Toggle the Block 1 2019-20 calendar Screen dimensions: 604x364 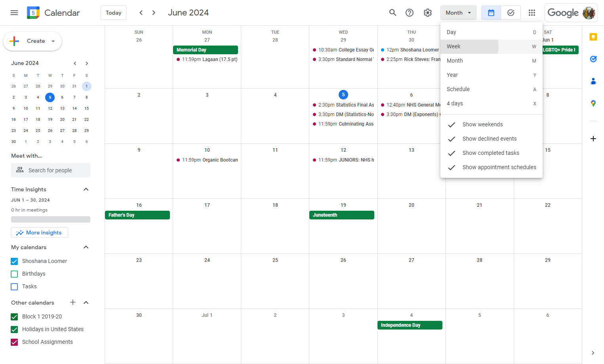pos(14,317)
